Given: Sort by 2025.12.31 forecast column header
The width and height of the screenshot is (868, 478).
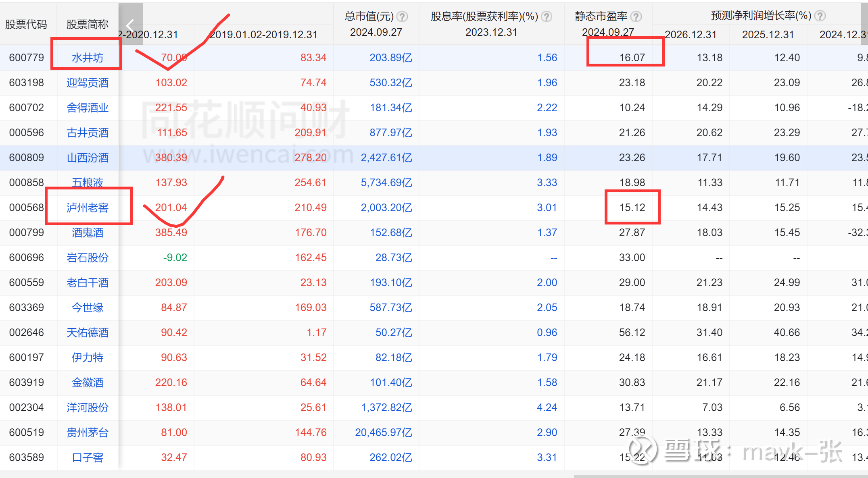Looking at the screenshot, I should tap(768, 35).
